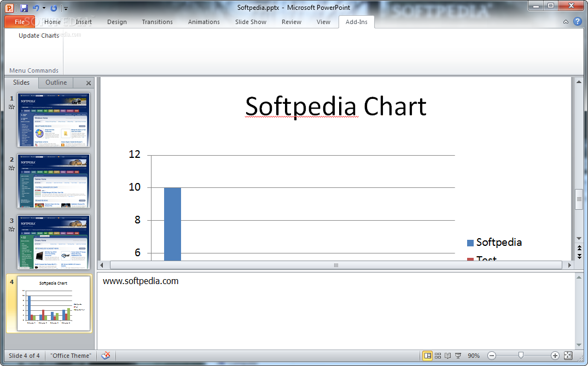Go to Next Slide double-arrow button
588x366 pixels.
(x=579, y=256)
